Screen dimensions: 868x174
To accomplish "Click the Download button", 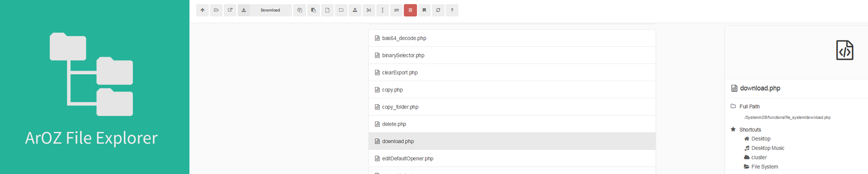I will pyautogui.click(x=264, y=10).
